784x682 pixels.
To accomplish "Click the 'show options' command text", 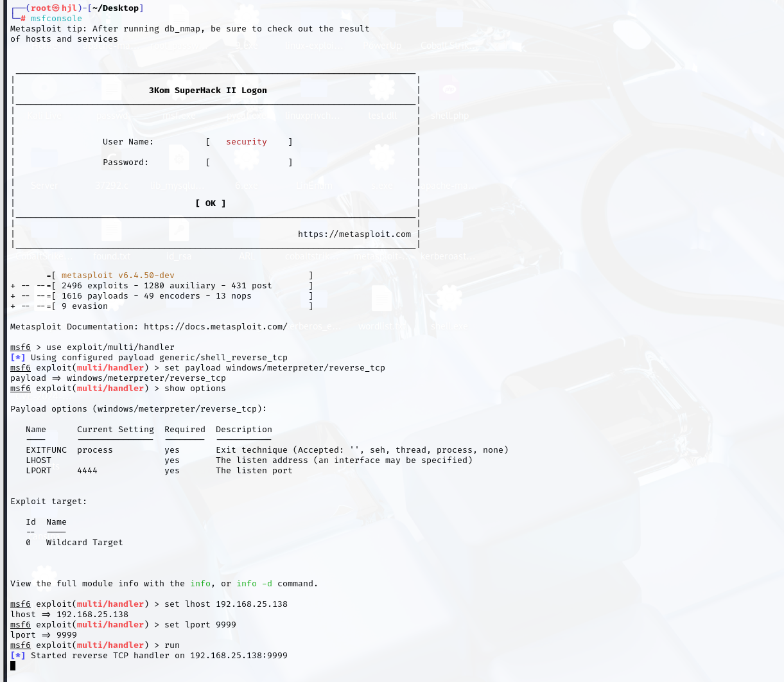I will [x=195, y=389].
